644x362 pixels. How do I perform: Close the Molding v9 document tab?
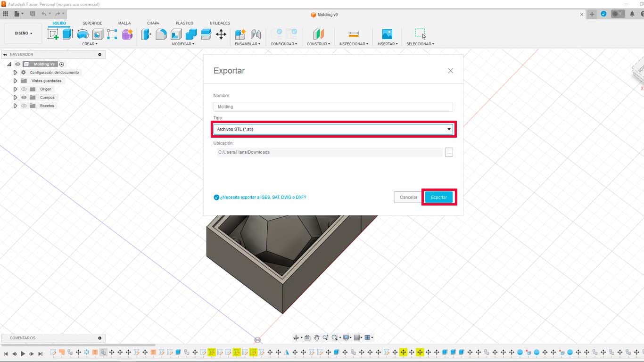coord(582,15)
